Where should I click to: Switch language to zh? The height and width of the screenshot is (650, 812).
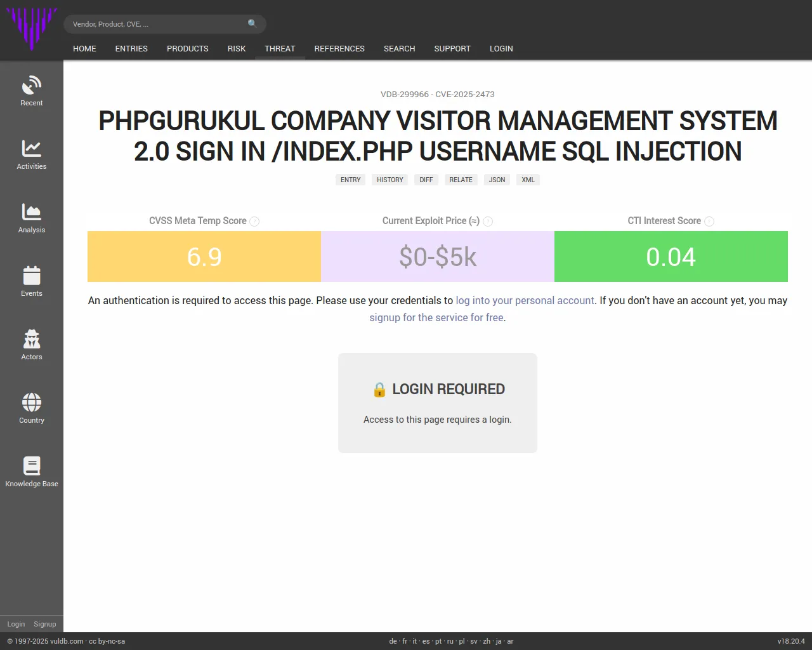coord(487,641)
